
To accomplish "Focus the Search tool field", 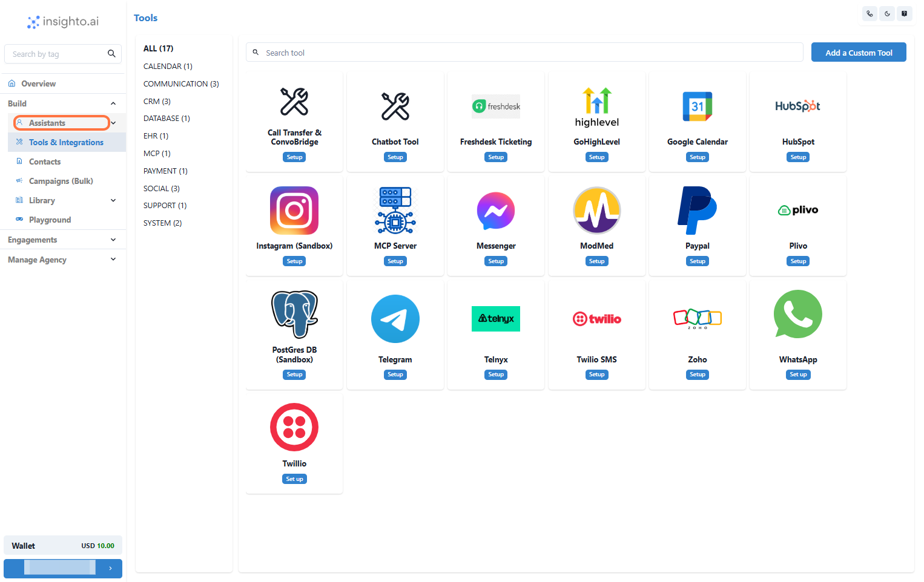I will 524,53.
